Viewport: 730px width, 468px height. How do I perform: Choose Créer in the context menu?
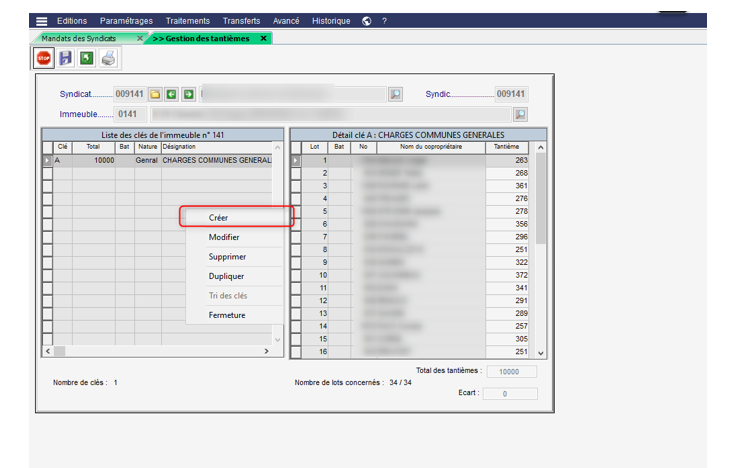[x=218, y=217]
